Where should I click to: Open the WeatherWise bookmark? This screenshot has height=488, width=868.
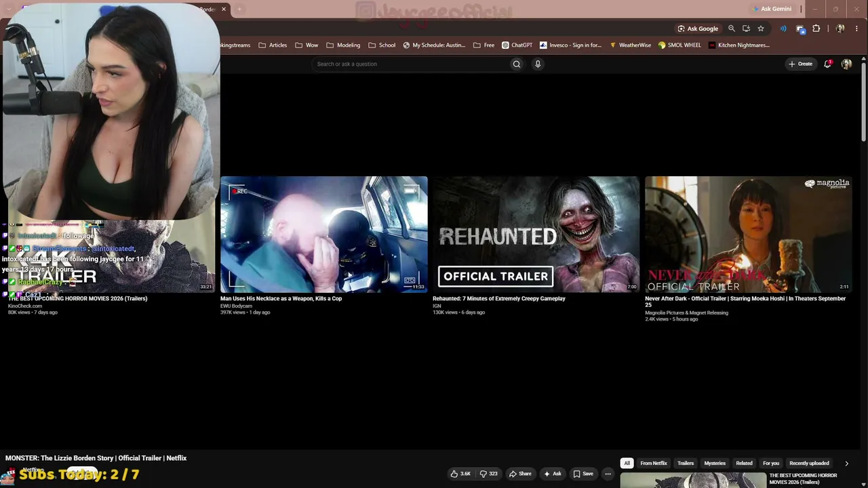(x=630, y=45)
